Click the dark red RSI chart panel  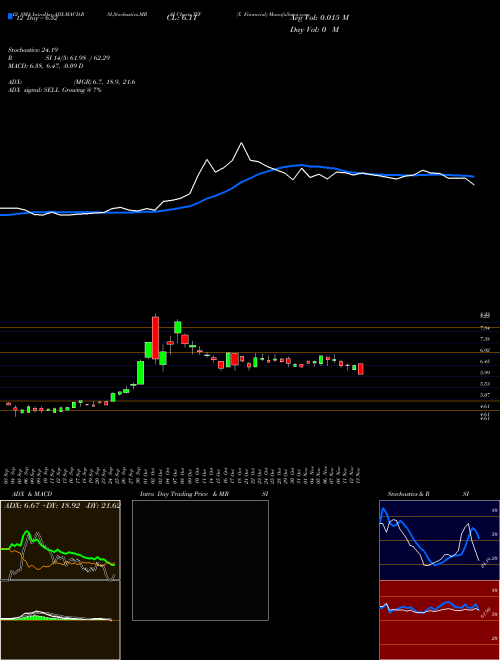[x=439, y=620]
